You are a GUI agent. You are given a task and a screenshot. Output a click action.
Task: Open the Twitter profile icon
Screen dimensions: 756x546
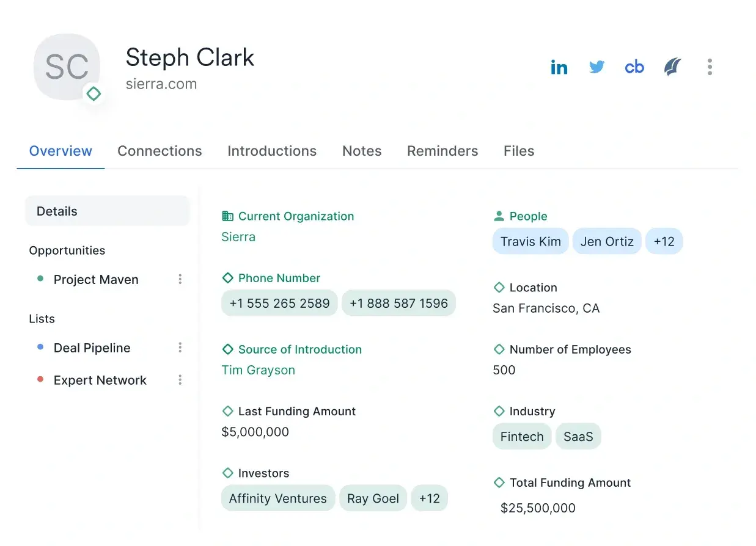click(596, 67)
